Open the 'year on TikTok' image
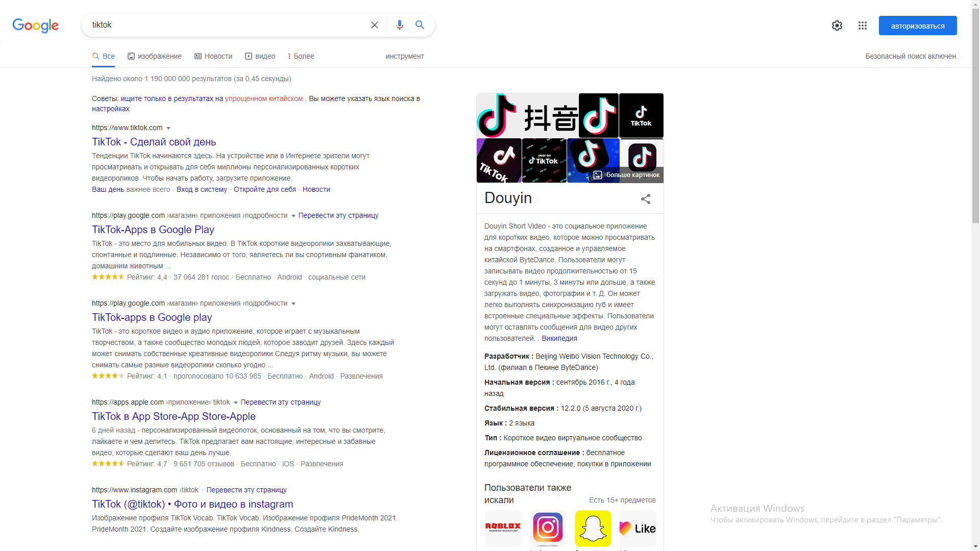This screenshot has width=980, height=551. pyautogui.click(x=544, y=161)
